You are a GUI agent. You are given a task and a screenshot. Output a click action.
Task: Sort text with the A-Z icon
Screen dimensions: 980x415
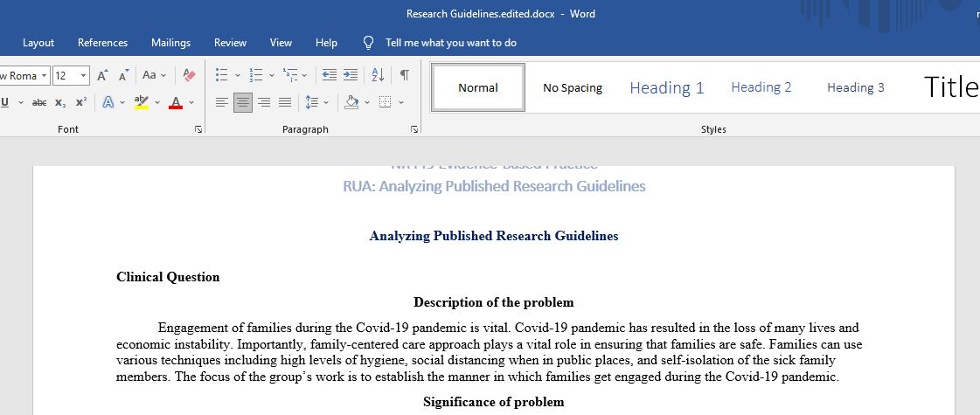click(x=379, y=75)
